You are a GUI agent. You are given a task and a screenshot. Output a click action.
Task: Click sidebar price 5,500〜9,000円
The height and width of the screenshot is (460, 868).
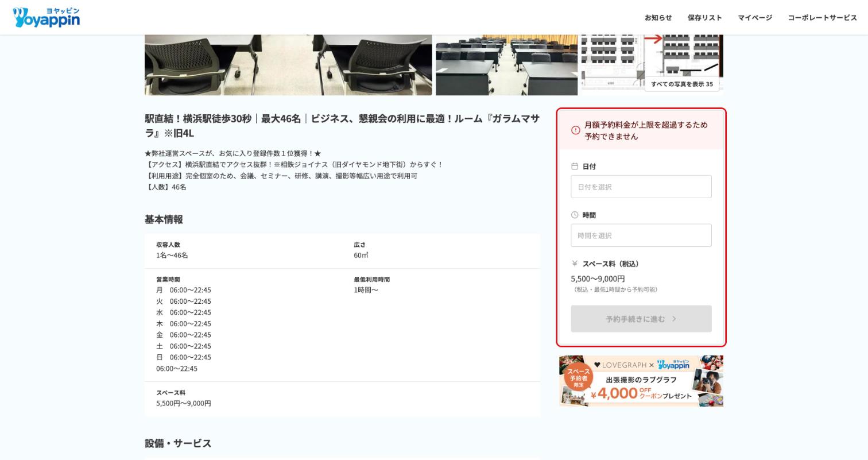tap(598, 279)
